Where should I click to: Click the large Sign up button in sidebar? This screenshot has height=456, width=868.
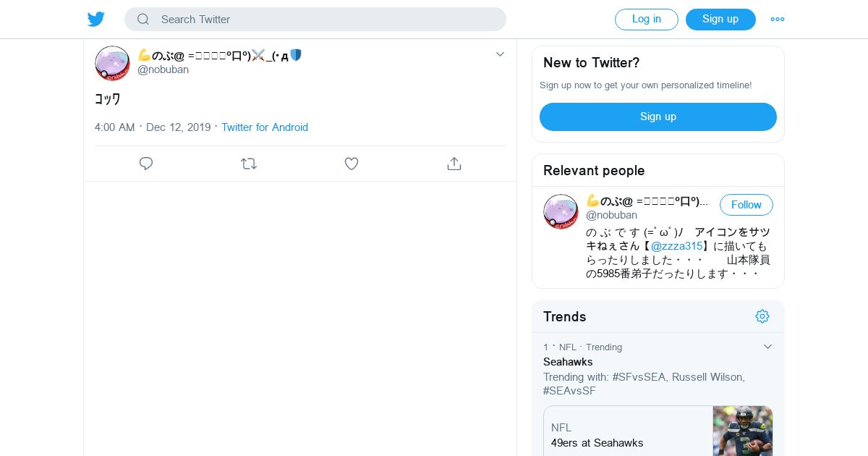click(x=658, y=117)
